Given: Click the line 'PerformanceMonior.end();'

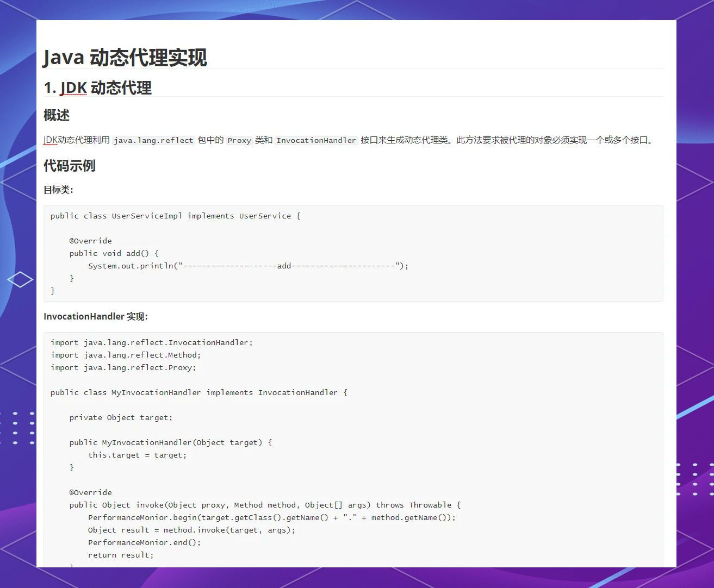Looking at the screenshot, I should pos(145,542).
